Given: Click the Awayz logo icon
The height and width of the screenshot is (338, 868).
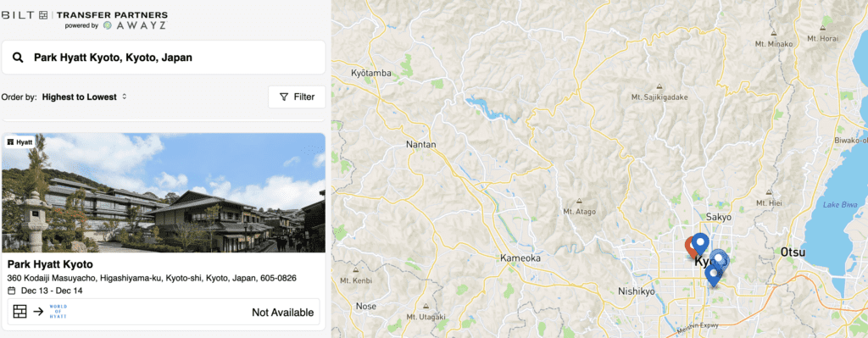Looking at the screenshot, I should click(108, 25).
